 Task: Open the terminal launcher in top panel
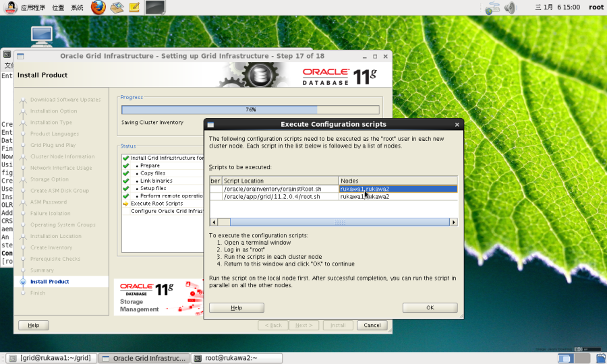(155, 7)
